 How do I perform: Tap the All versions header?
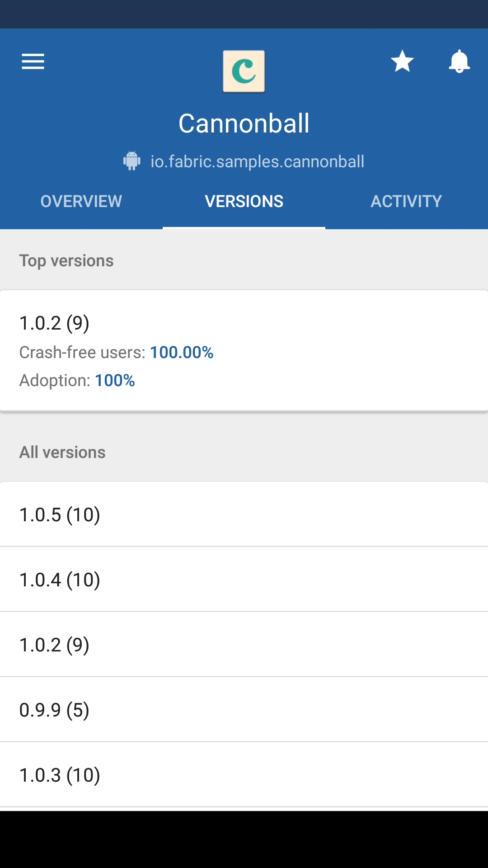(x=62, y=453)
